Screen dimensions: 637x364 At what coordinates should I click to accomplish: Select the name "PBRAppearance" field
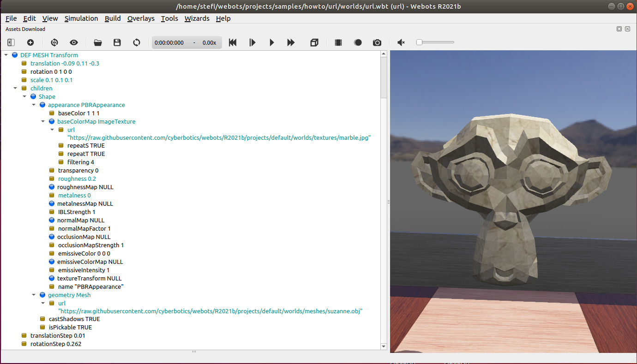90,286
